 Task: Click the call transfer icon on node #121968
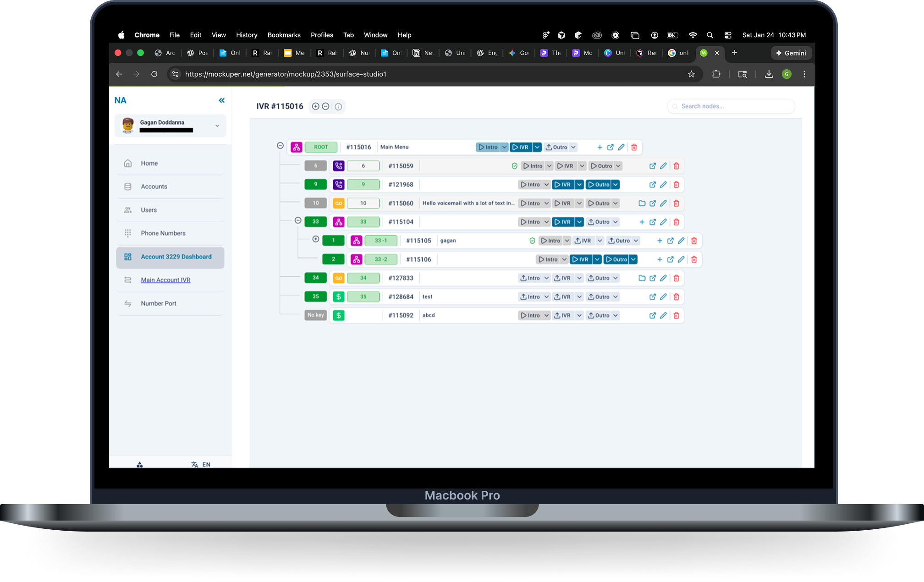pos(339,184)
